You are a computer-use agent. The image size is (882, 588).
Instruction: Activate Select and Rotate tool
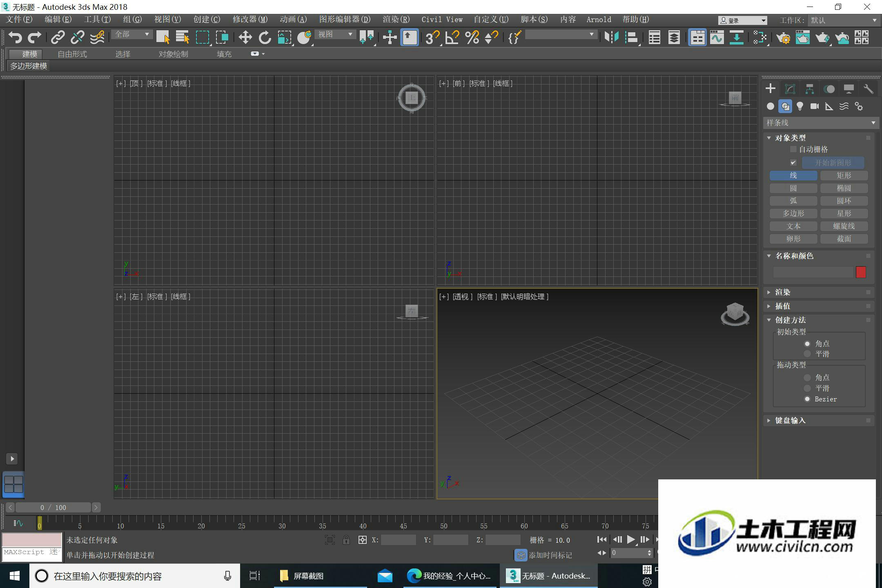point(265,38)
